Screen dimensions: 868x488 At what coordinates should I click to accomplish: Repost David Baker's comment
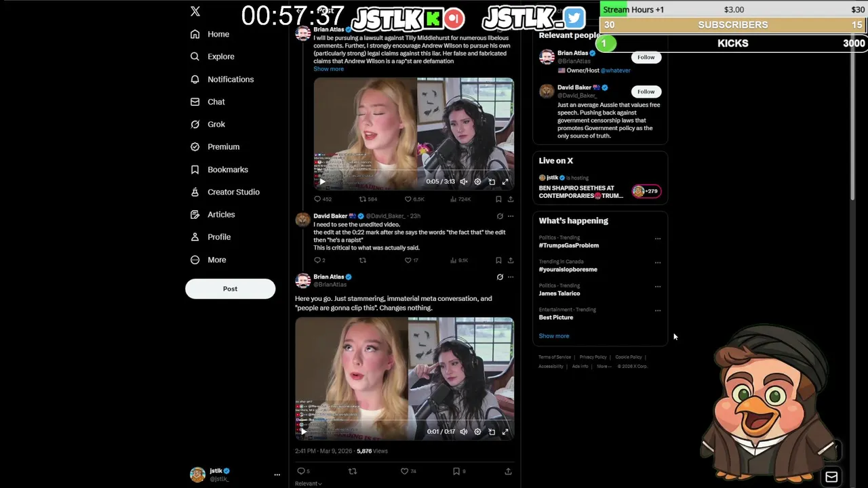tap(362, 260)
